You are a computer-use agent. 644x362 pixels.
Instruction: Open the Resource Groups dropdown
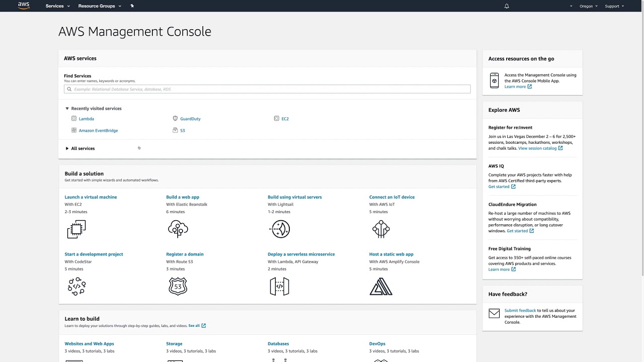(x=100, y=6)
